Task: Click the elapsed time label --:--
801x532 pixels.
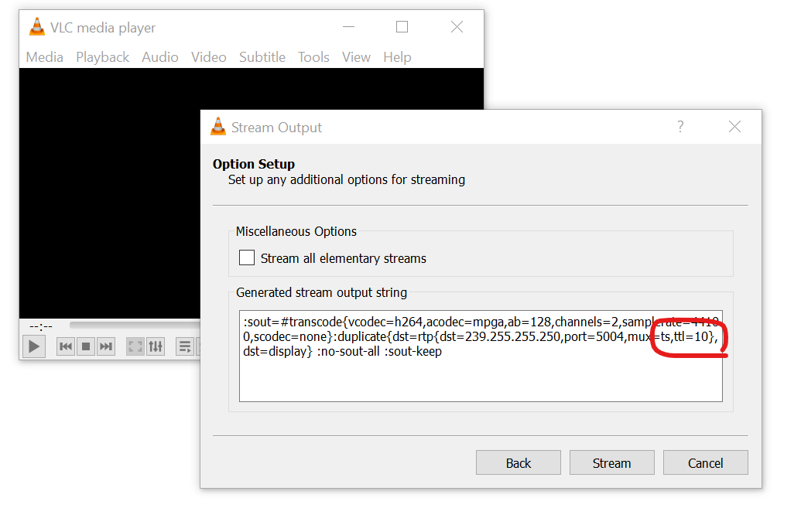Action: click(x=41, y=326)
